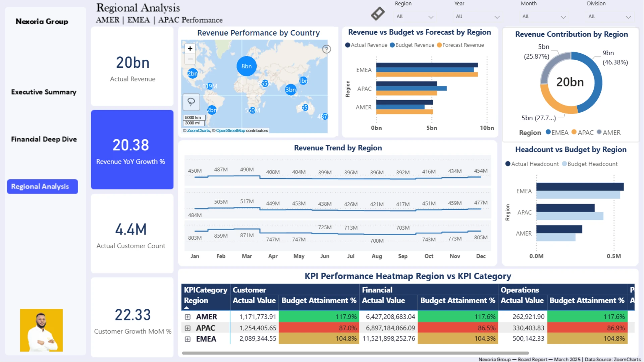Open Financial Deep Dive page
Image resolution: width=644 pixels, height=362 pixels.
pyautogui.click(x=44, y=139)
